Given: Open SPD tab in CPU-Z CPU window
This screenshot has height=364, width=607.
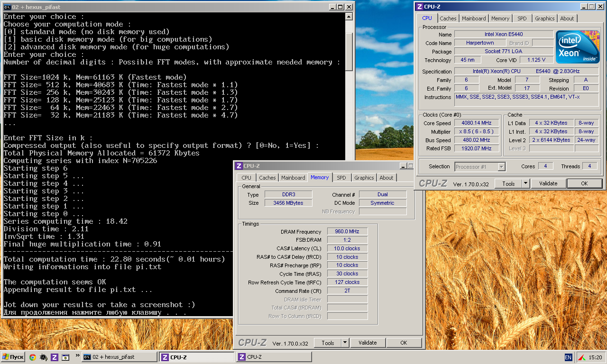Looking at the screenshot, I should (x=522, y=18).
